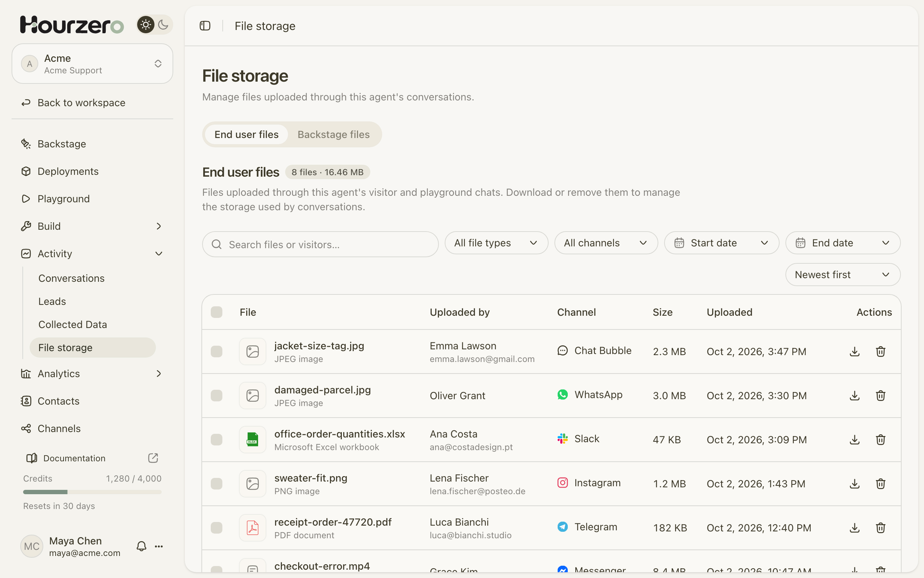Open Deployments page
Screen dimensions: 924x578
point(92,171)
